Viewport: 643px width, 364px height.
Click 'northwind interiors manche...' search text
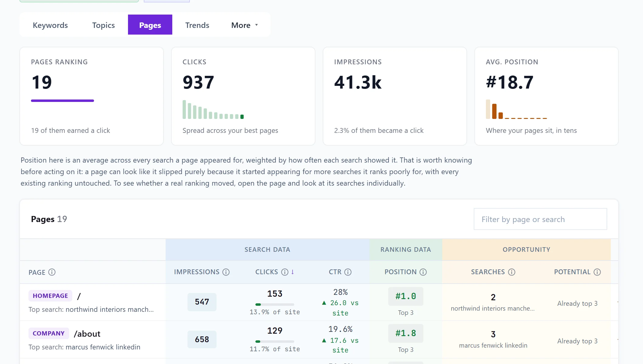coord(493,308)
